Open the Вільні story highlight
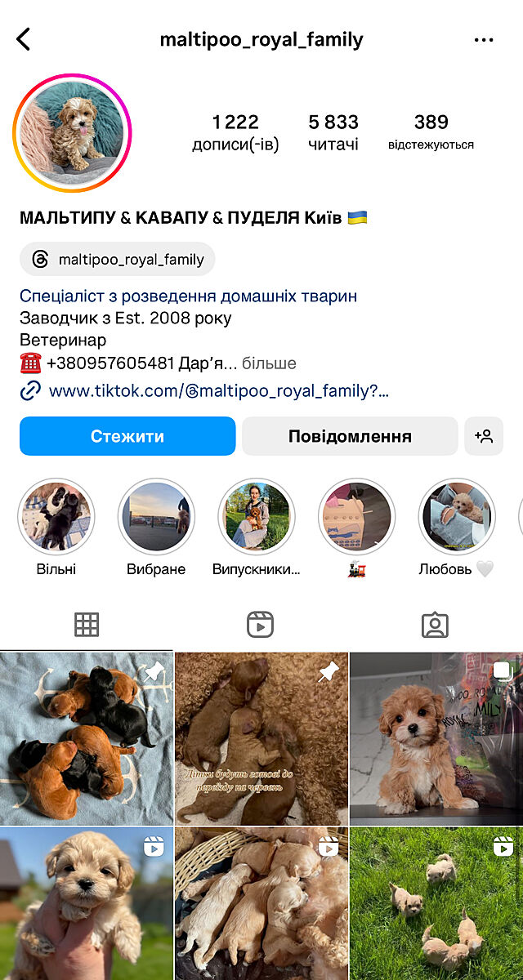The width and height of the screenshot is (523, 980). [56, 517]
